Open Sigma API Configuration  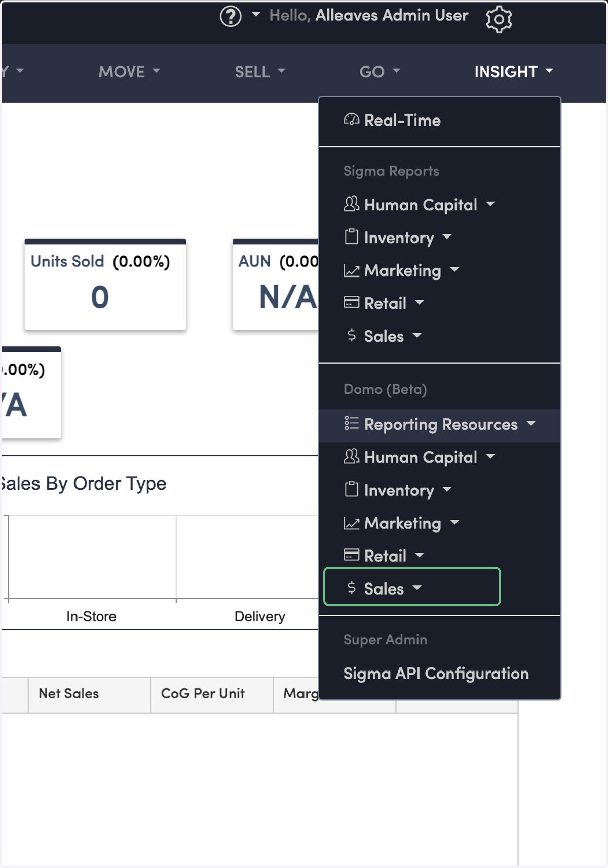(436, 674)
